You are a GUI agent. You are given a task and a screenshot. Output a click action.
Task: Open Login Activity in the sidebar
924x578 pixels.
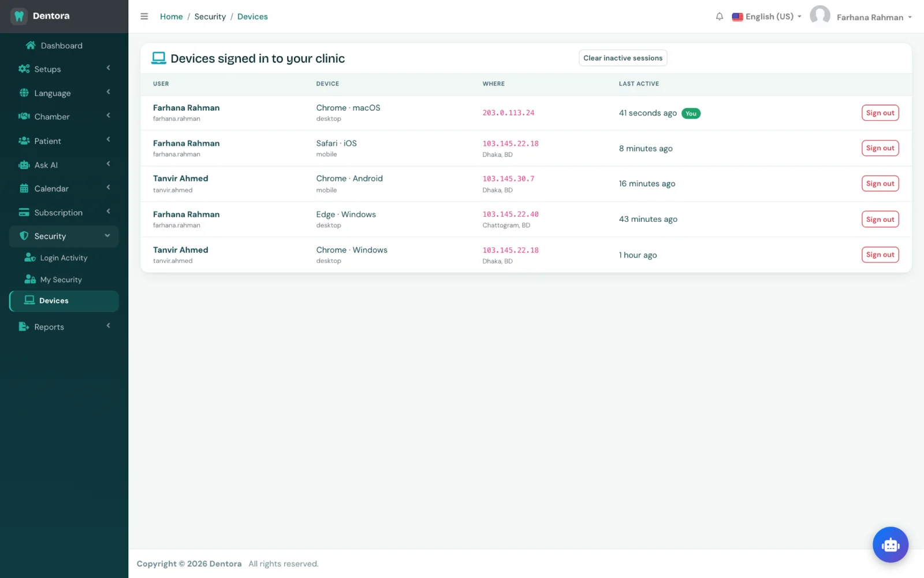click(x=64, y=258)
